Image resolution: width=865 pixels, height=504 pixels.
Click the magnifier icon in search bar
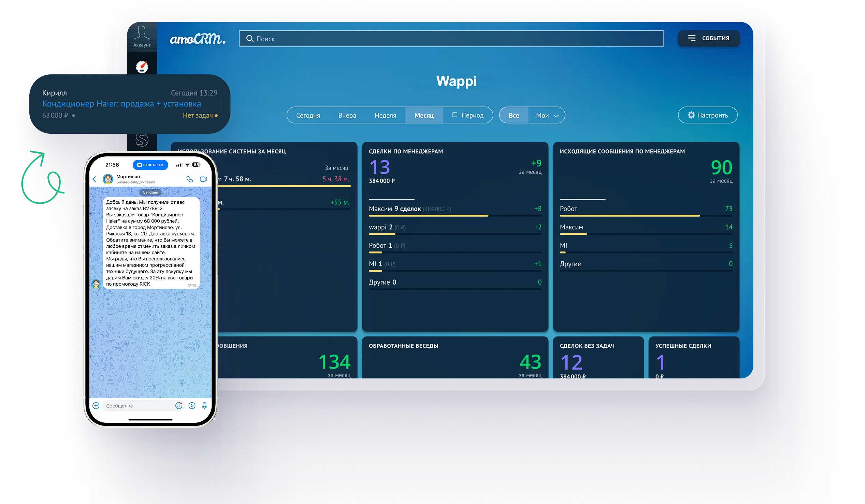[x=249, y=39]
